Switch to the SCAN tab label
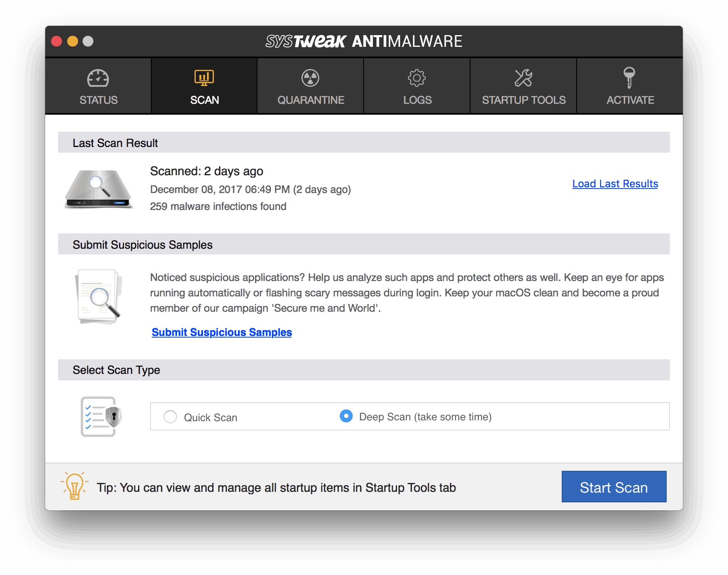The height and width of the screenshot is (575, 728). pyautogui.click(x=205, y=100)
